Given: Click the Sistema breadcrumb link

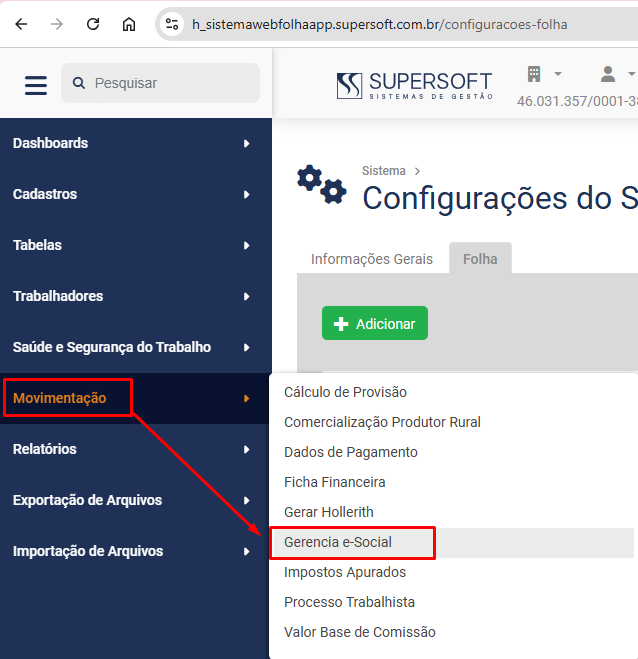Looking at the screenshot, I should click(384, 171).
